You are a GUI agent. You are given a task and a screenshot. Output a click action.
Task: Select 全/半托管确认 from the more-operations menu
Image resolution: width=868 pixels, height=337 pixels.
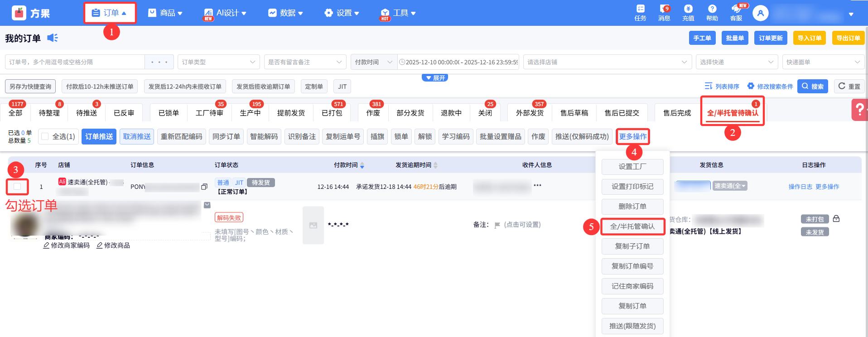[632, 226]
